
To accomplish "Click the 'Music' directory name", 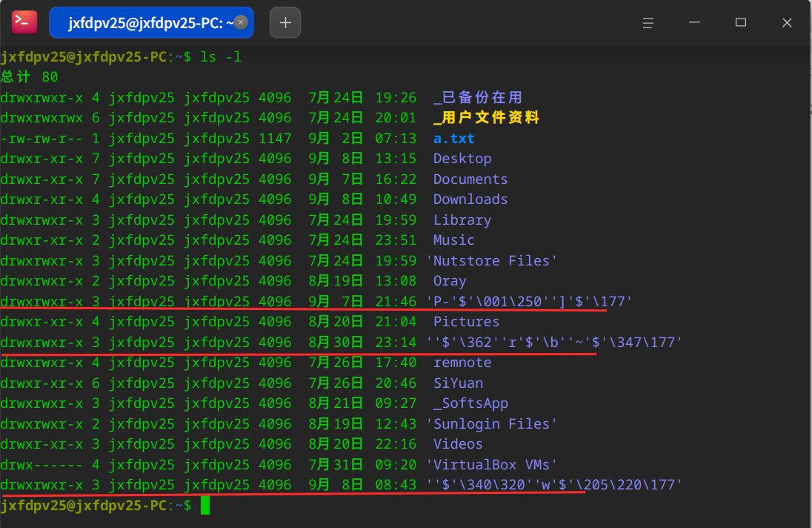I will pos(453,240).
